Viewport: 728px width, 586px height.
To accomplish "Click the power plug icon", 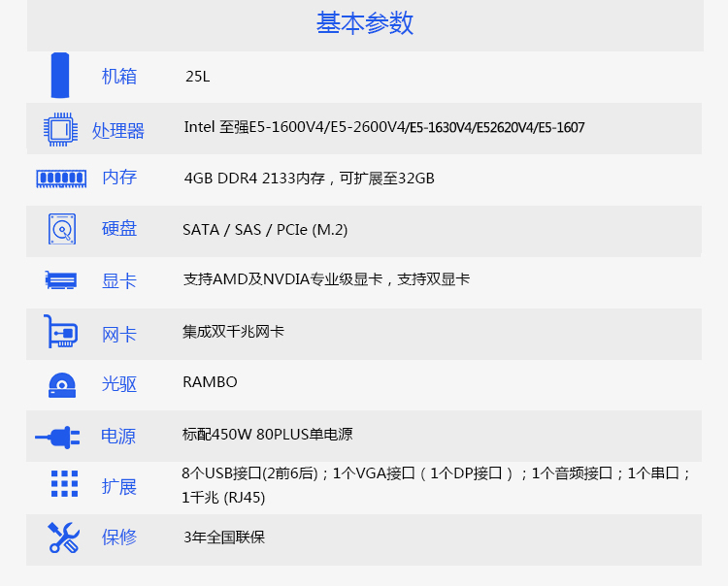I will 58,437.
